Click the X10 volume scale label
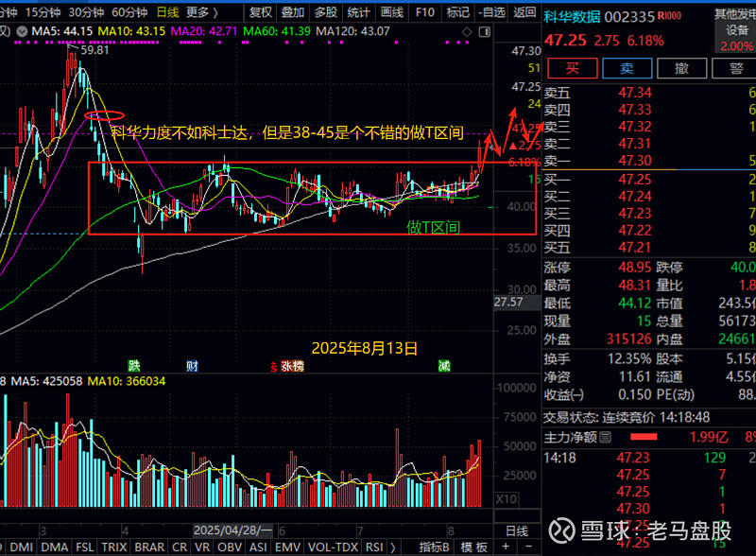Viewport: 756px width, 556px height. (507, 499)
